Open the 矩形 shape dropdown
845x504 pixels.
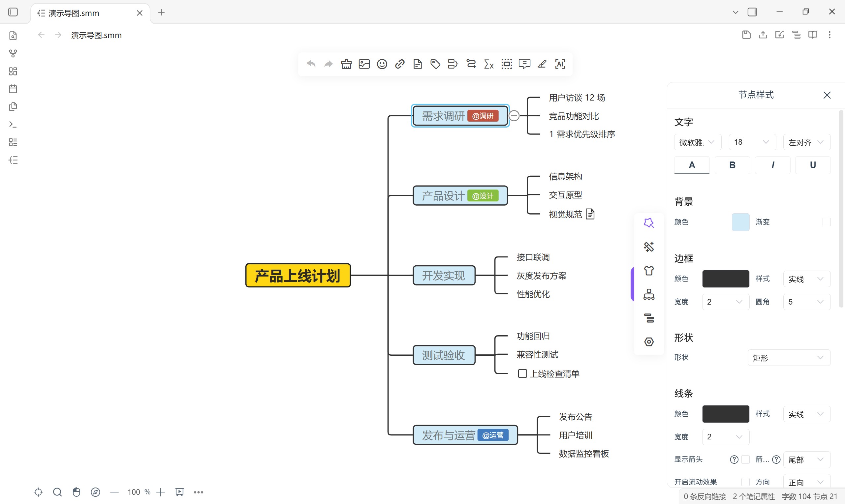(x=789, y=358)
